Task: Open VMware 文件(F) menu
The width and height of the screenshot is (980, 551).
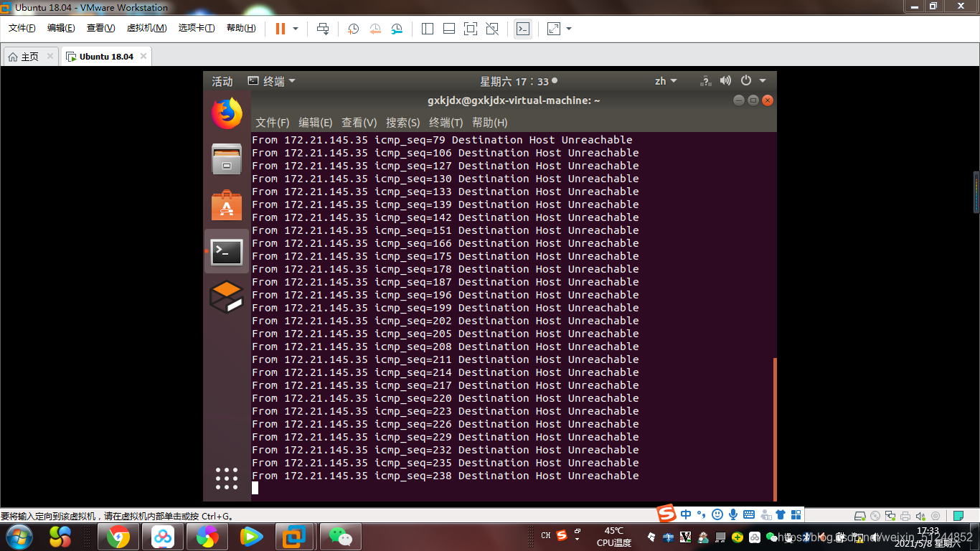Action: pos(22,28)
